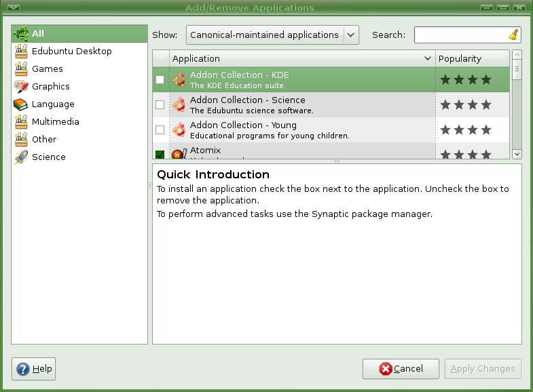Click the clear search broom icon

pos(513,35)
